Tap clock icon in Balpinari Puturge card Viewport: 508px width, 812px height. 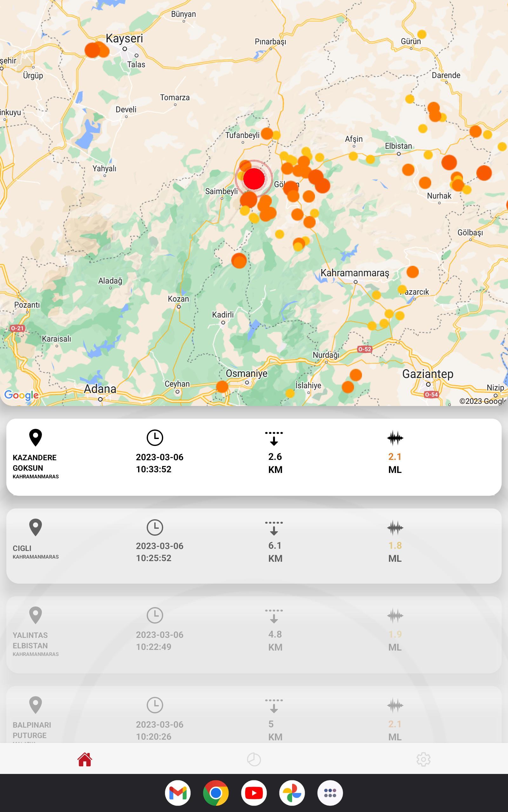tap(155, 705)
